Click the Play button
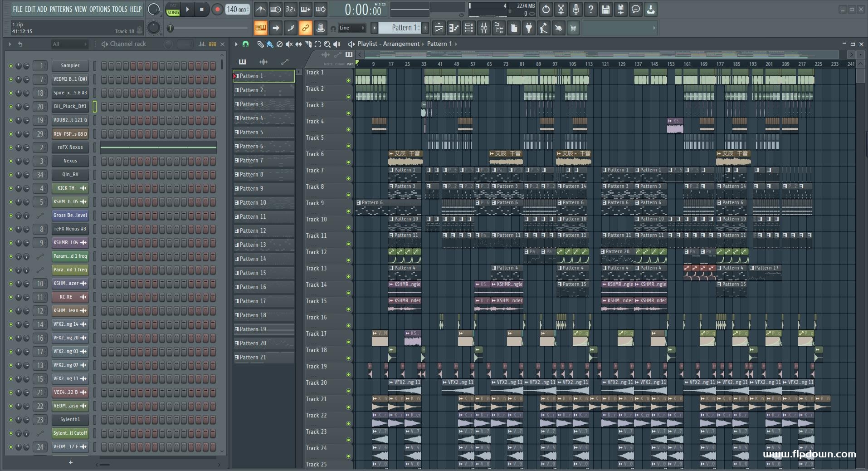The width and height of the screenshot is (868, 471). click(187, 9)
